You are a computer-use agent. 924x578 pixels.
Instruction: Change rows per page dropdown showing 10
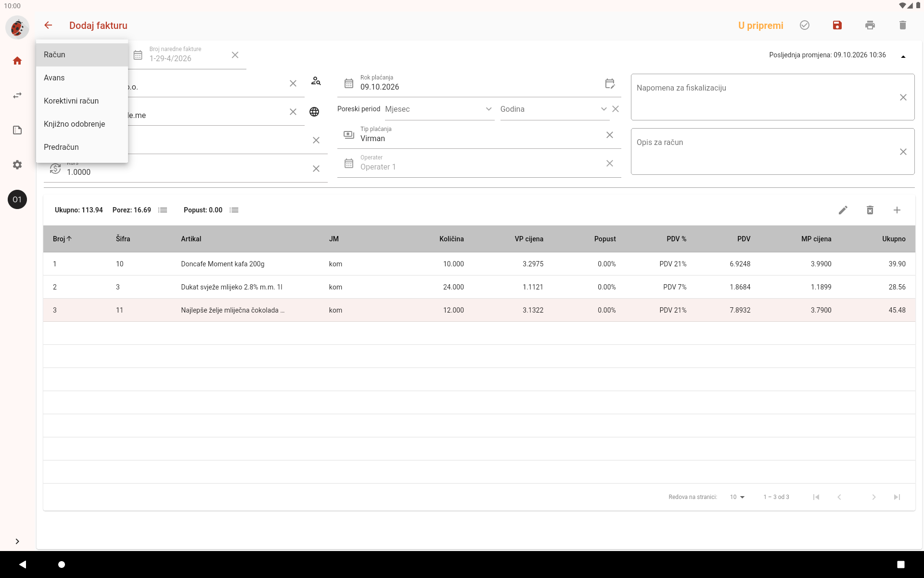tap(737, 497)
